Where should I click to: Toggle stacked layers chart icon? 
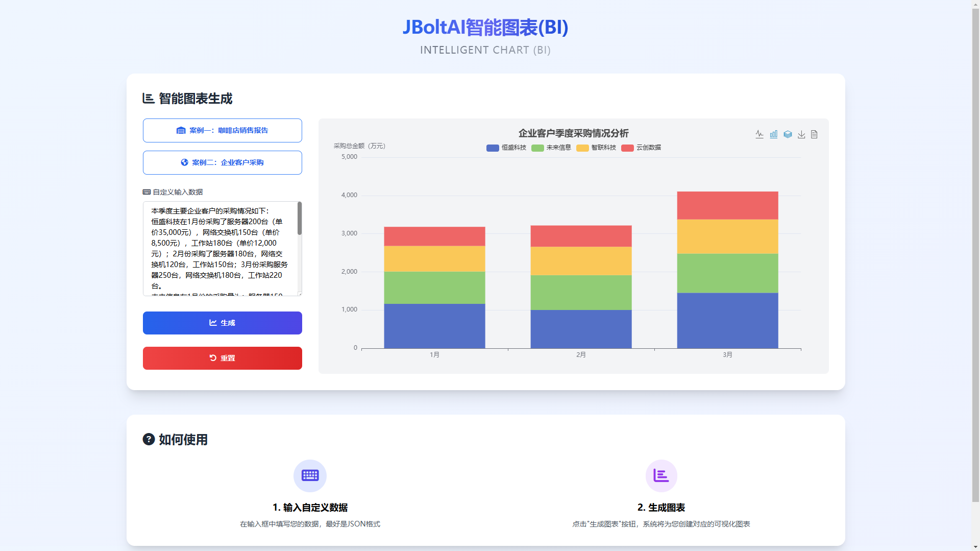pos(788,134)
